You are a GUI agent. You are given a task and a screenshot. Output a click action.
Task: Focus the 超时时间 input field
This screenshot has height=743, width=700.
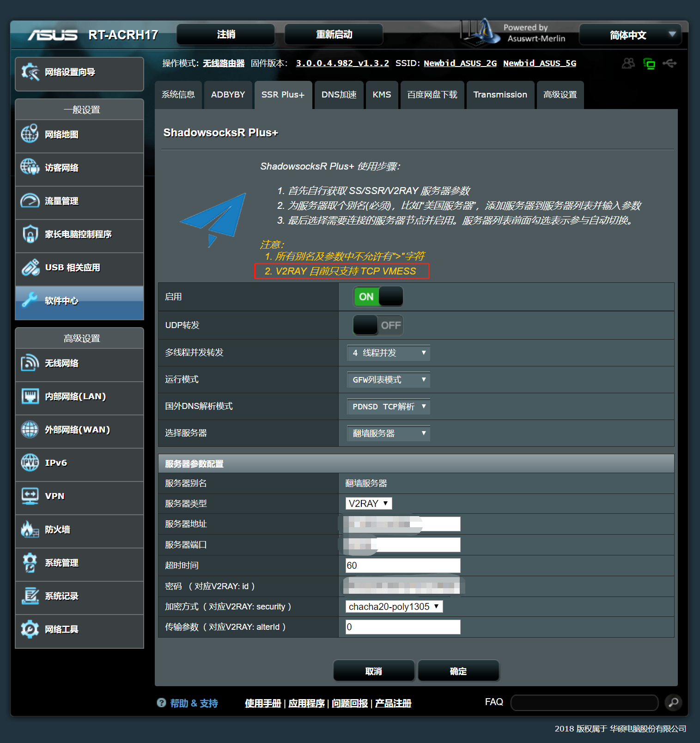(x=403, y=566)
